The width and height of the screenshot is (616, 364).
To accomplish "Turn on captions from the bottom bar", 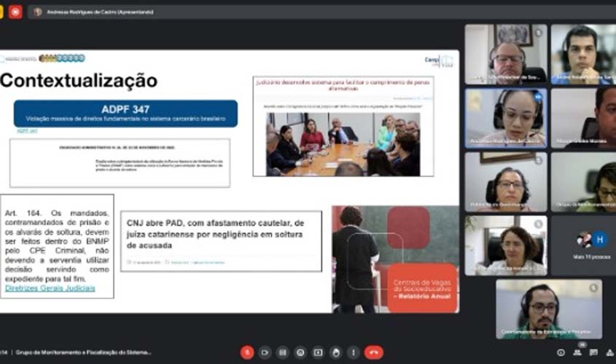I will tap(282, 352).
